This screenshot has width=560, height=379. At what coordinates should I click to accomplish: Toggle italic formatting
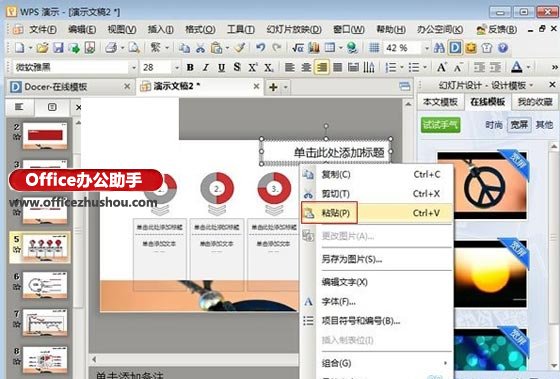[206, 67]
